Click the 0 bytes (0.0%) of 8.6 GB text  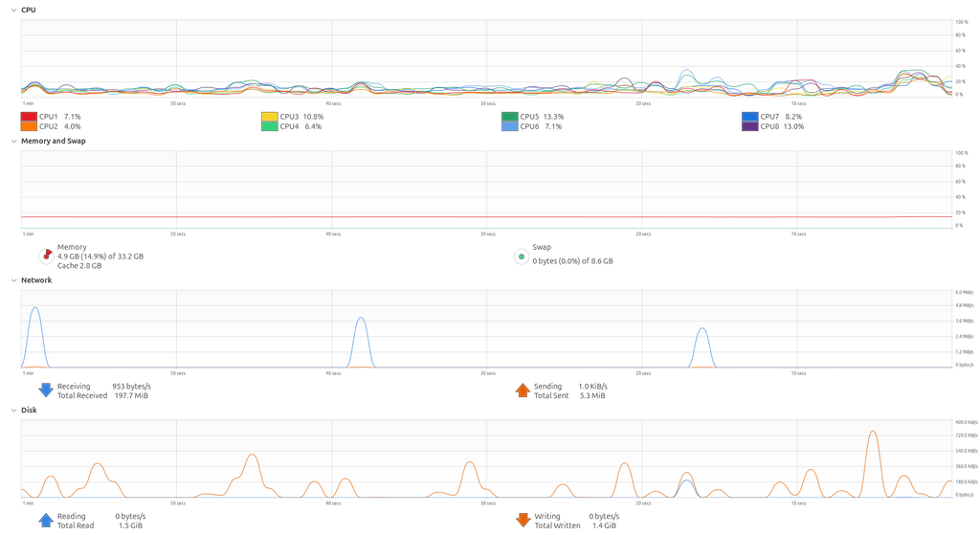pyautogui.click(x=572, y=261)
